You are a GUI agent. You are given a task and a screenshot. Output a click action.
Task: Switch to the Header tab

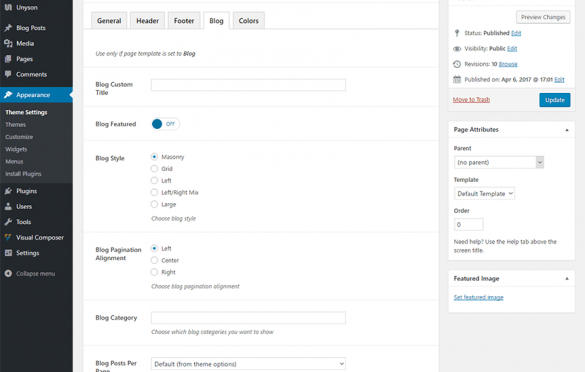click(147, 21)
